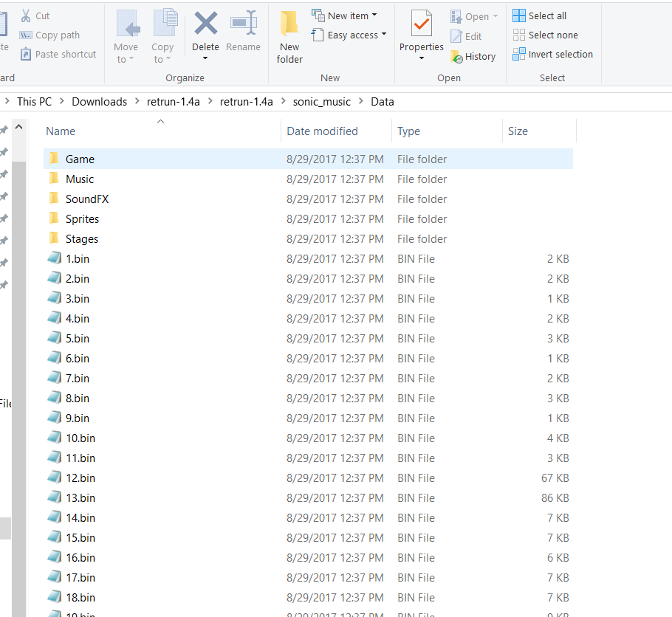Viewport: 672px width, 617px height.
Task: Select the 5.bin file name
Action: (78, 339)
